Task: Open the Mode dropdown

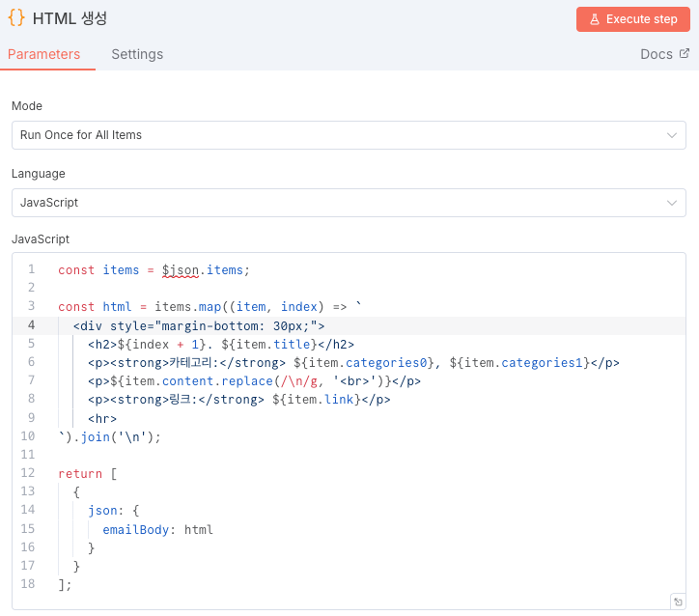Action: (349, 135)
